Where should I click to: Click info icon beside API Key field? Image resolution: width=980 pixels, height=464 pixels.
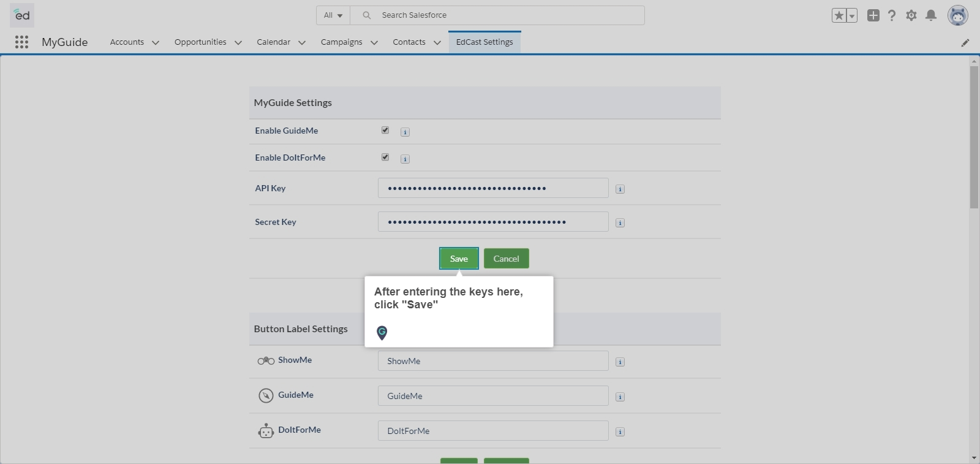click(x=620, y=189)
